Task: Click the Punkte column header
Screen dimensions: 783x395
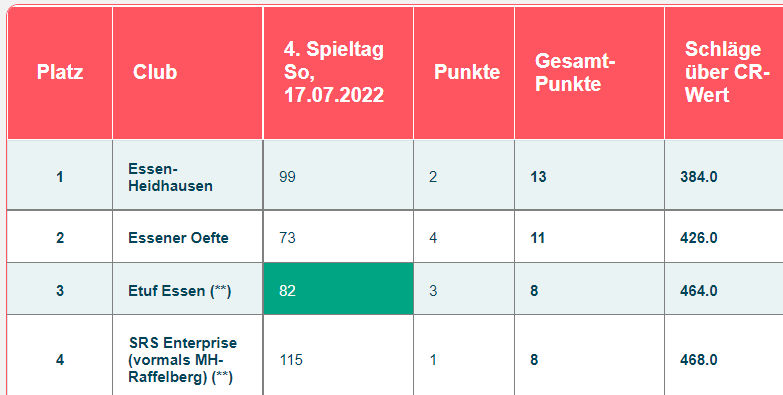Action: [x=464, y=72]
